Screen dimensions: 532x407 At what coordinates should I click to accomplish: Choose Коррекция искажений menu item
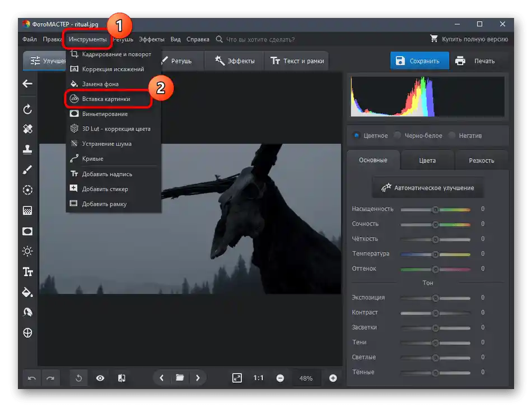(113, 69)
